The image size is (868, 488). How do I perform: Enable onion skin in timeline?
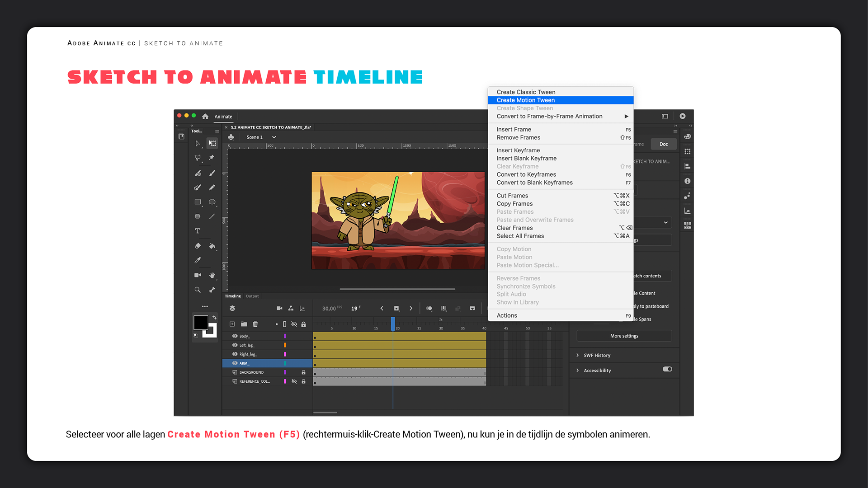[429, 308]
